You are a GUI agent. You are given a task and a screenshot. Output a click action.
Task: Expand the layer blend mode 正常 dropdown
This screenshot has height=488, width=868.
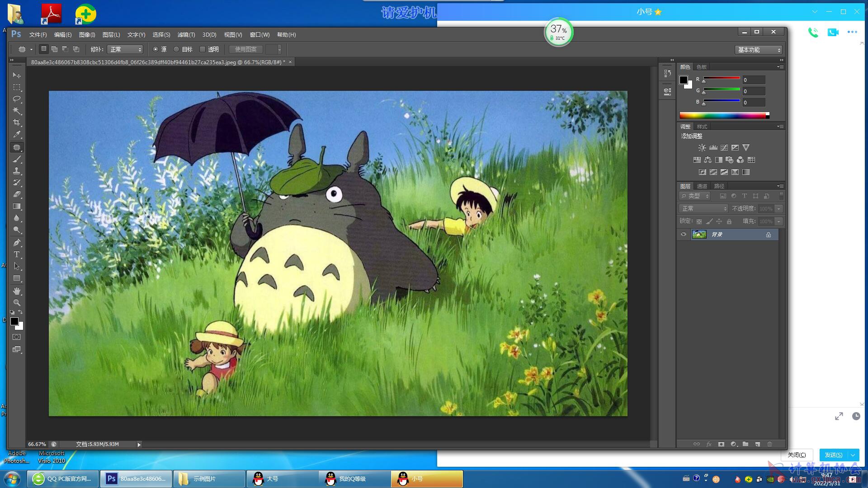703,208
